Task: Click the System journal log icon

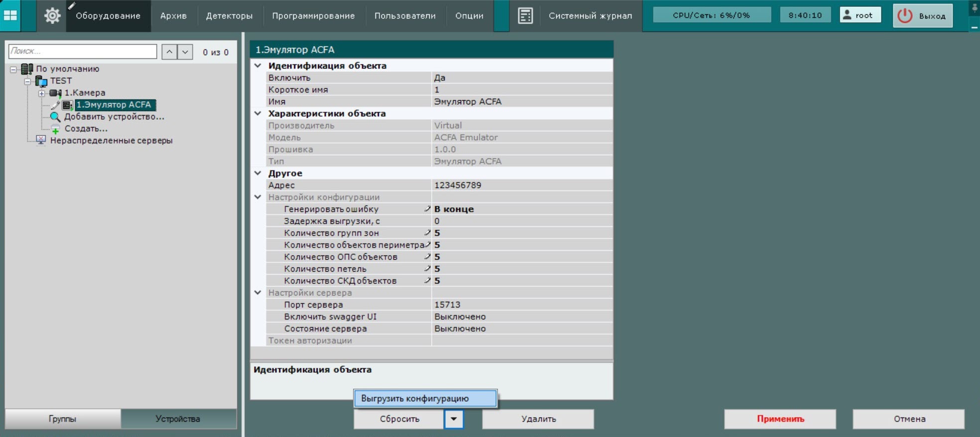Action: coord(525,16)
